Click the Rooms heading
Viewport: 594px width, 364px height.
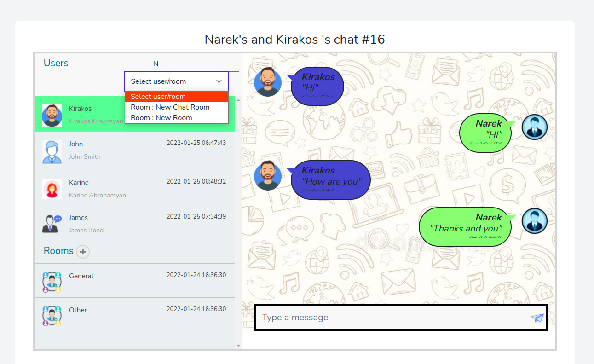pos(58,251)
